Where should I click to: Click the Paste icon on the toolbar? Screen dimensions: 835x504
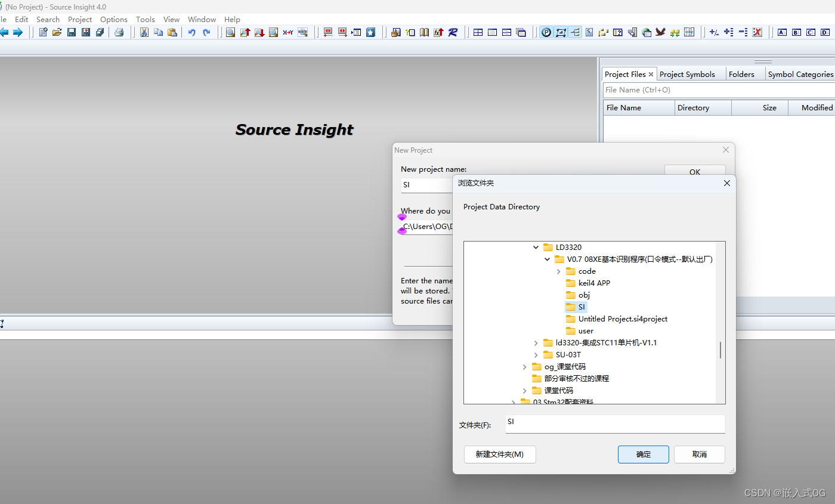(172, 32)
